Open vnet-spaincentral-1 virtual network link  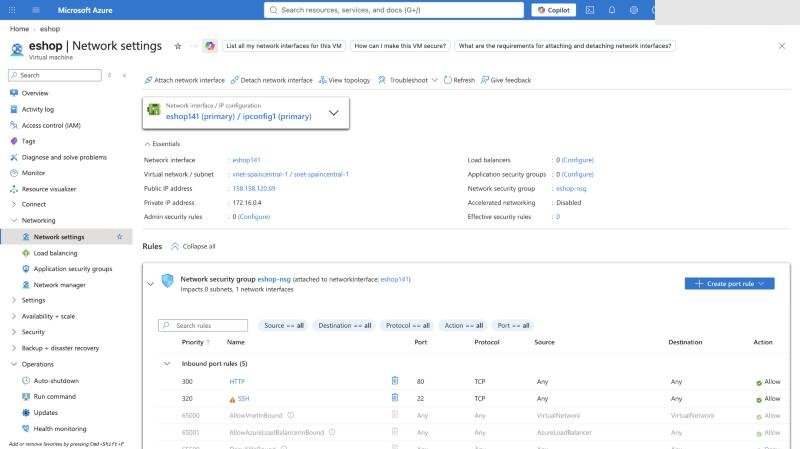(x=260, y=174)
